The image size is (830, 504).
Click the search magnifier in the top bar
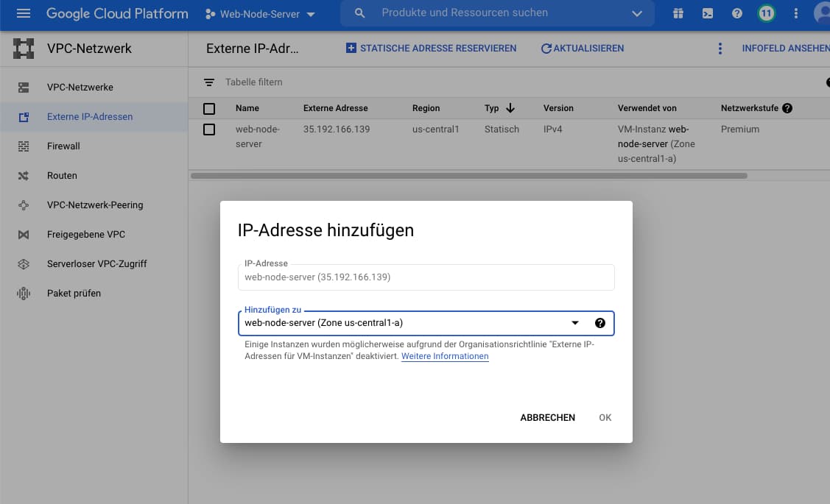point(359,13)
